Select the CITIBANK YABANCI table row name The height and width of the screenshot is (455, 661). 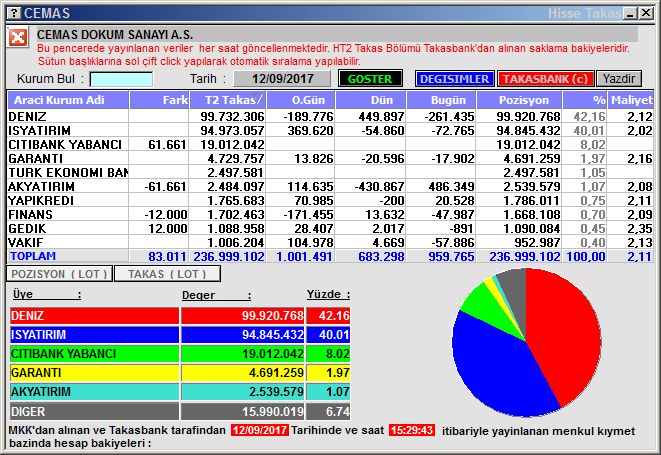65,145
